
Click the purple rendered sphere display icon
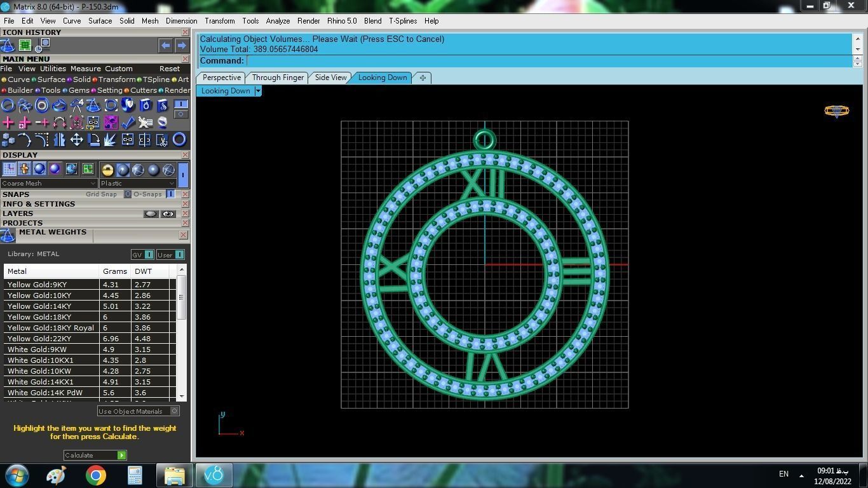[x=55, y=169]
